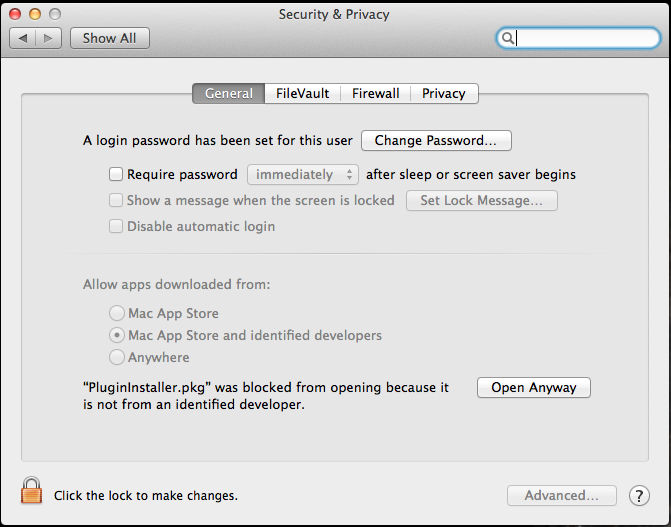Screen dimensions: 671x527
Task: Check Disable automatic login
Action: (116, 226)
